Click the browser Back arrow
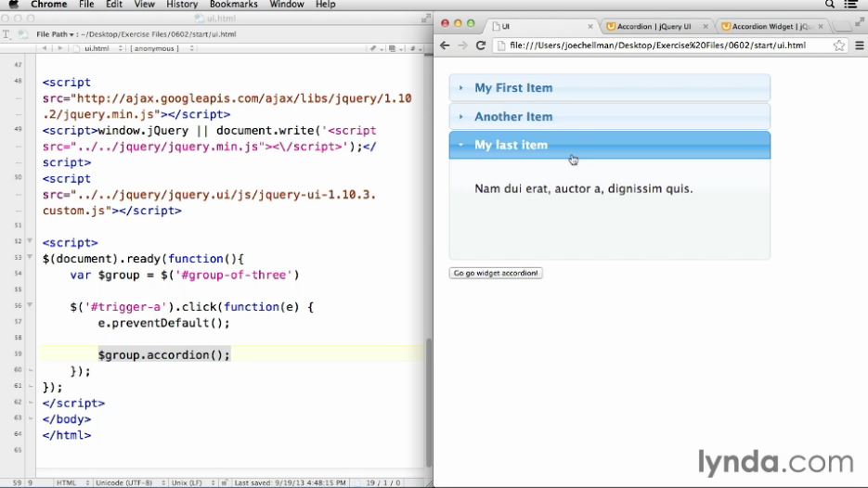 445,45
